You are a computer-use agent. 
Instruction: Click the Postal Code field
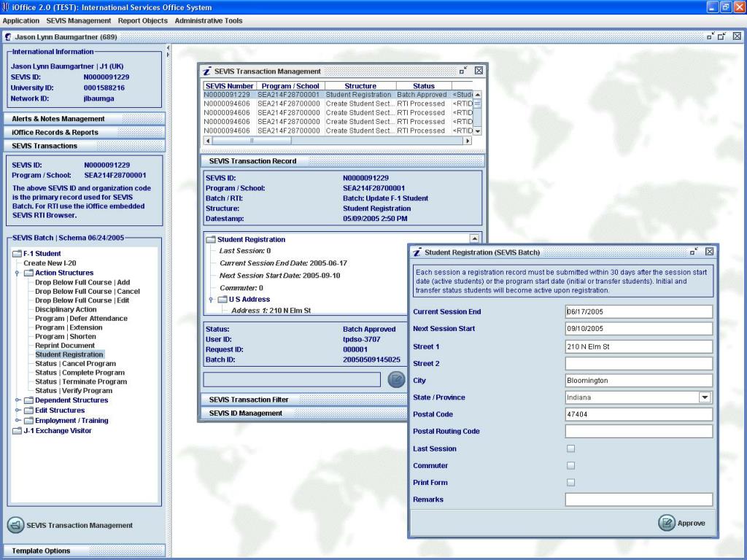click(x=638, y=414)
